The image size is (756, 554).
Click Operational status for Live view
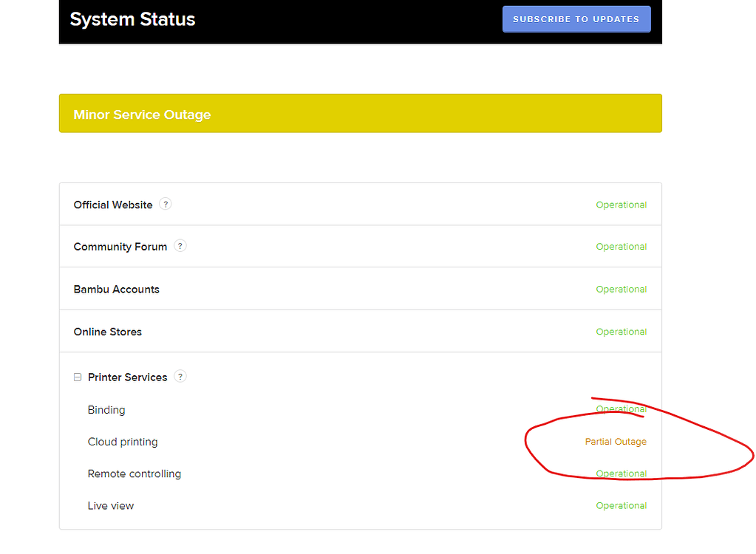[622, 506]
